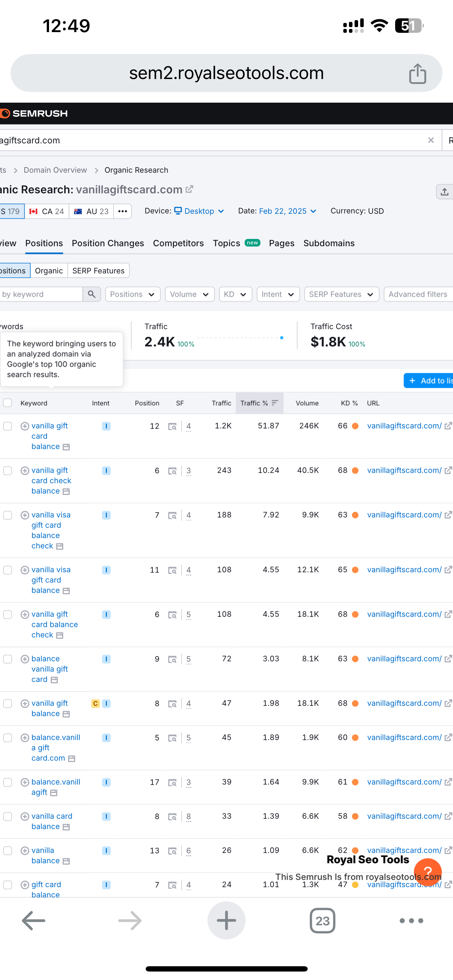
Task: Open SERP snapshot icon in the 72 traffic row
Action: [172, 659]
